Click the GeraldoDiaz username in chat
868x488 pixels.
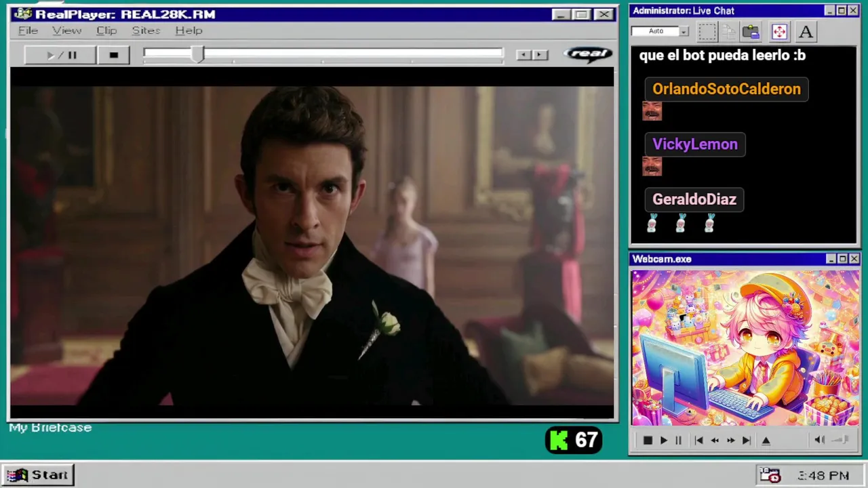pyautogui.click(x=694, y=199)
